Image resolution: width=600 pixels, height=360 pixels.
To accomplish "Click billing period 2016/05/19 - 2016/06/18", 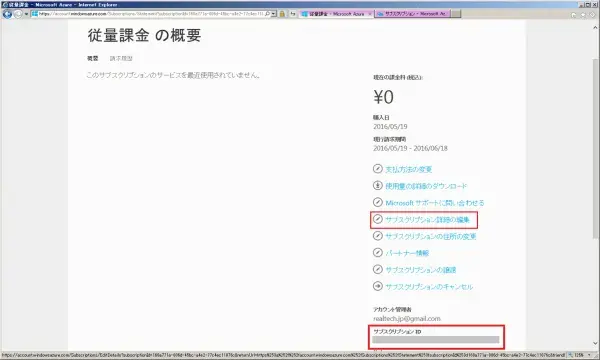I will coord(410,148).
